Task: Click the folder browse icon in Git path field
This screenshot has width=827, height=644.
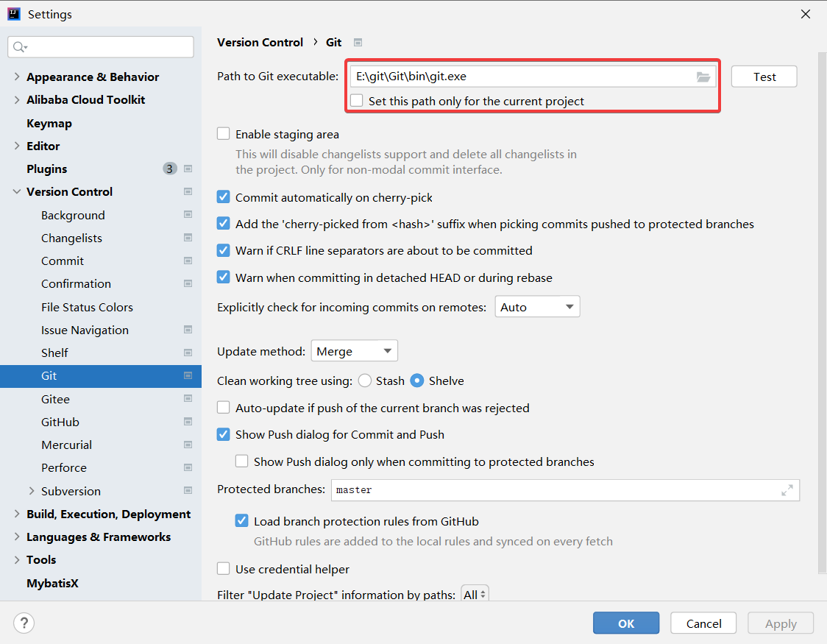Action: point(703,77)
